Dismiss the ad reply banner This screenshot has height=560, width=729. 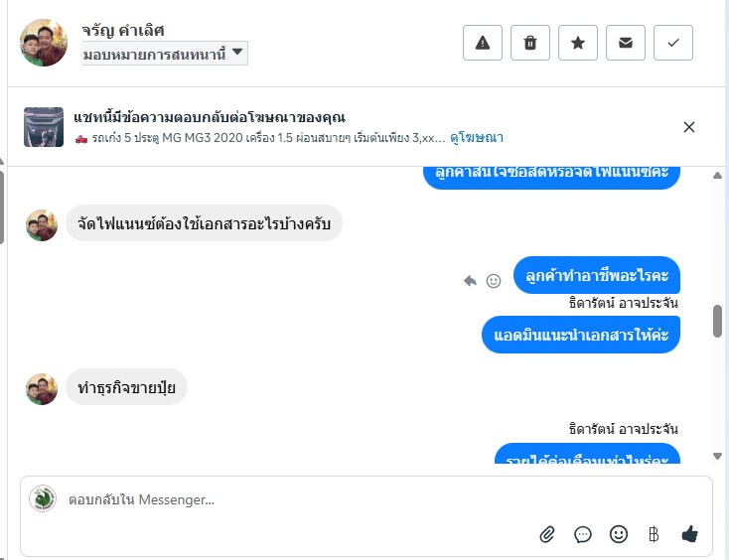(x=689, y=126)
